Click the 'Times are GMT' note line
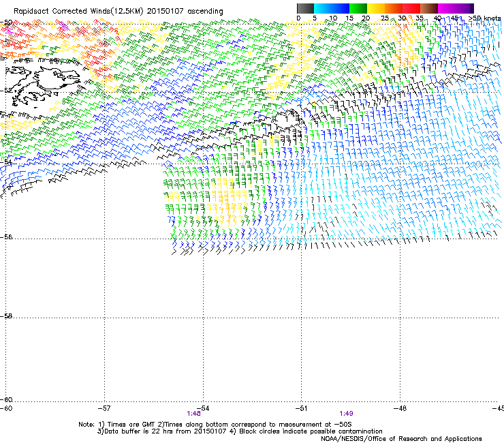Viewport: 504px width, 443px height. point(215,425)
